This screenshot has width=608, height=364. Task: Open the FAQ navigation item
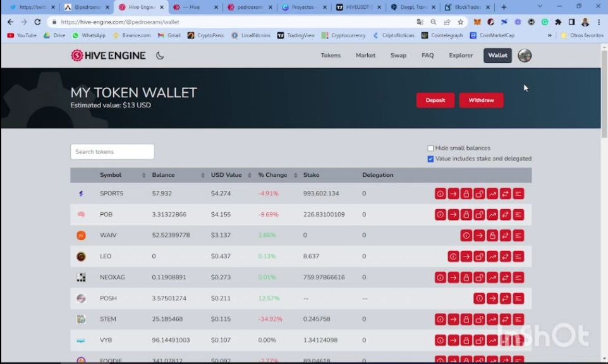[428, 56]
